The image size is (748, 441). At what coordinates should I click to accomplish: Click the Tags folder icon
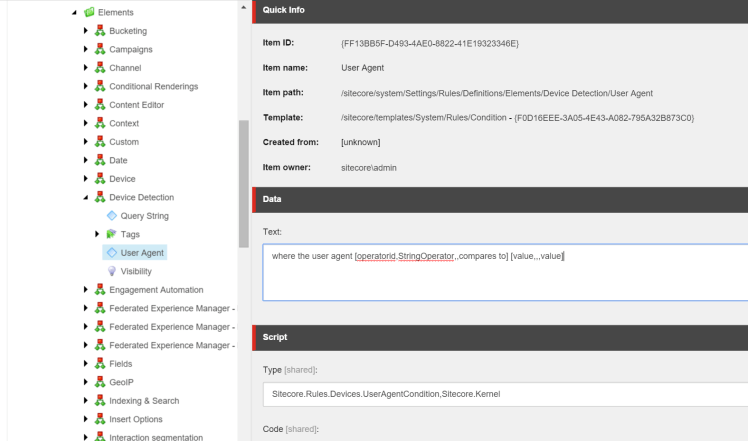pyautogui.click(x=112, y=234)
